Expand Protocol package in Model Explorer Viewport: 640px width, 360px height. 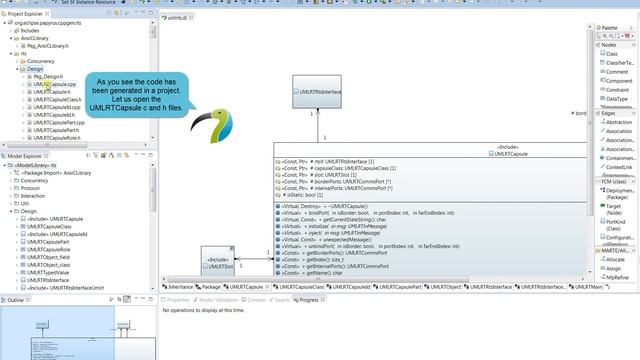click(x=11, y=188)
